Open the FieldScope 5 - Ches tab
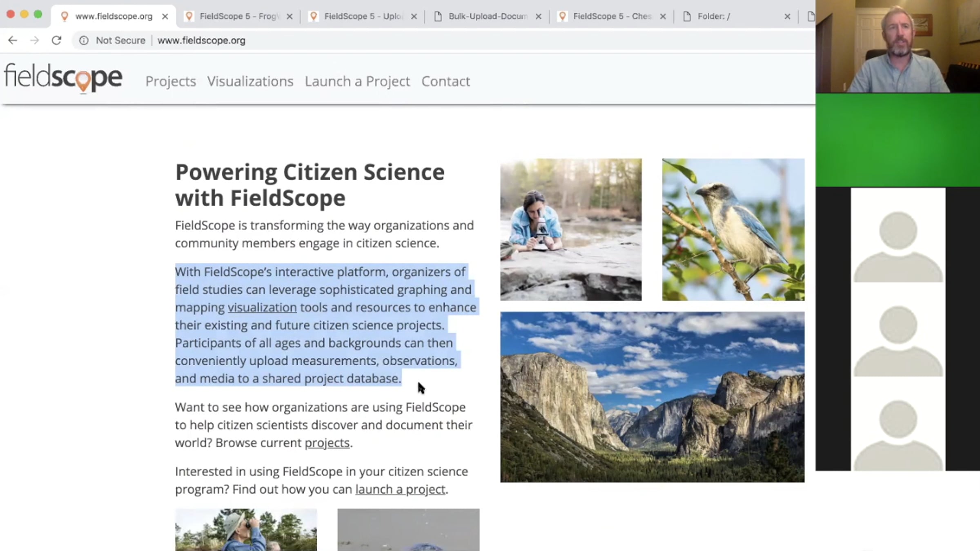This screenshot has width=980, height=551. click(612, 16)
